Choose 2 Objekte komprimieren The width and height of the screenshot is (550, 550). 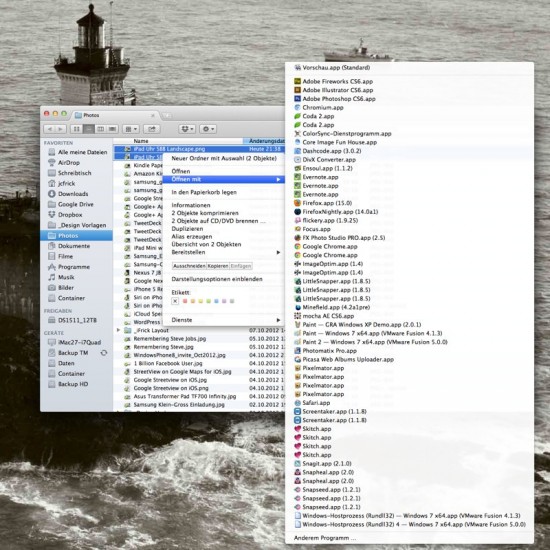click(224, 213)
